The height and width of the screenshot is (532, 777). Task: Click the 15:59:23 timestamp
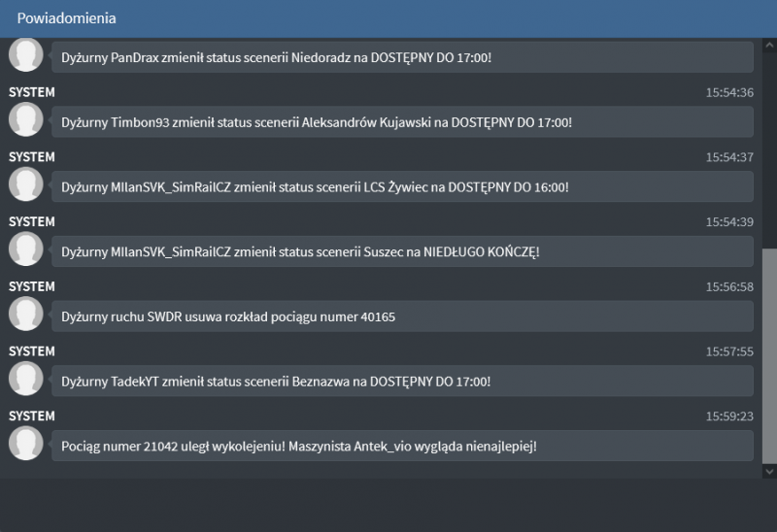pos(729,416)
